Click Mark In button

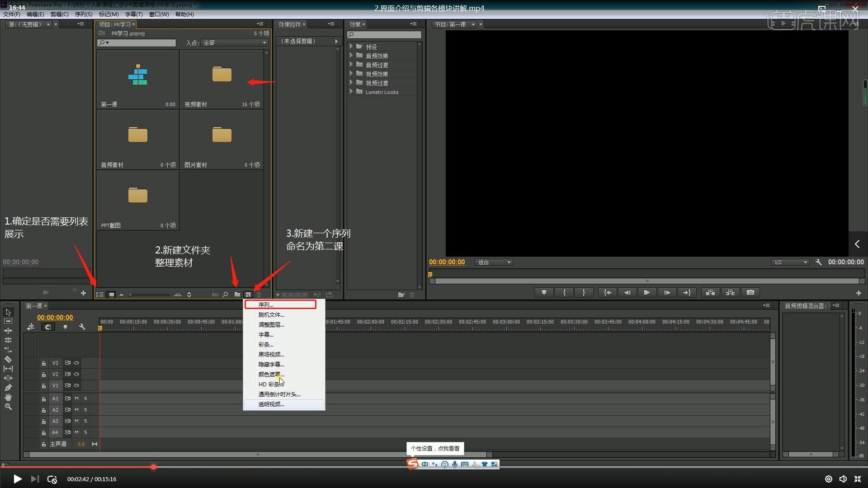[564, 293]
